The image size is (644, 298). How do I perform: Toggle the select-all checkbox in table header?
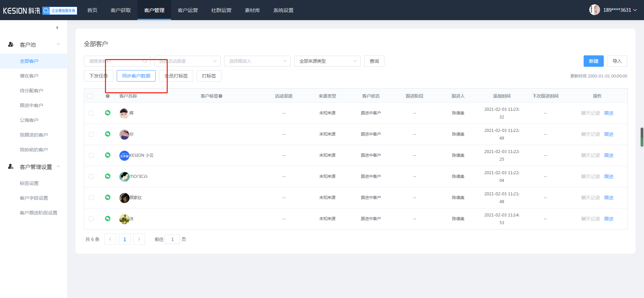point(90,96)
